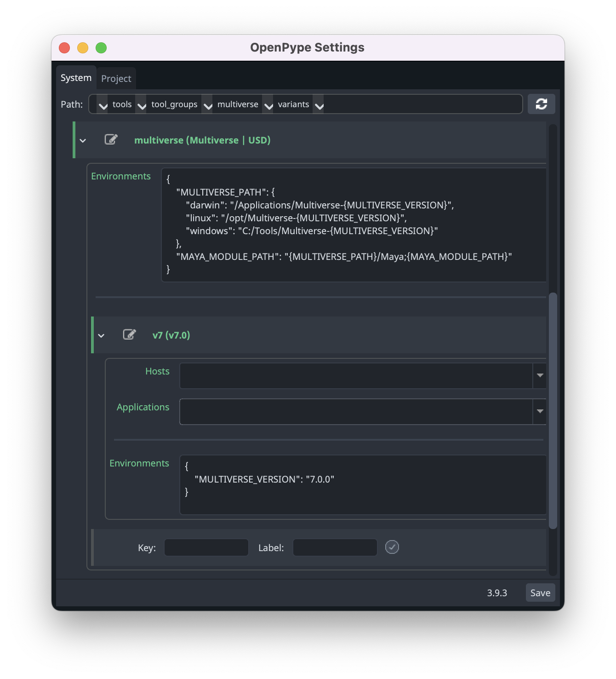Click the multiverse (Multiverse | USD) title
Viewport: 616px width, 679px height.
pyautogui.click(x=202, y=140)
